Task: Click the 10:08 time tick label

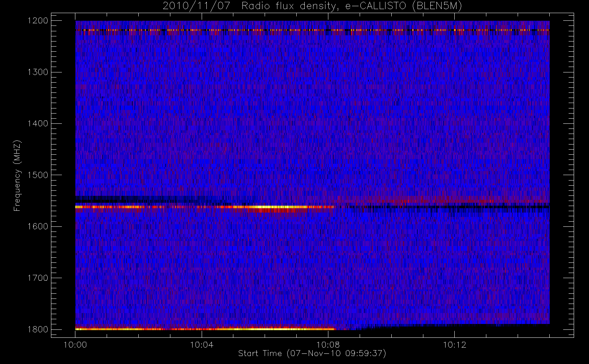Action: [328, 345]
